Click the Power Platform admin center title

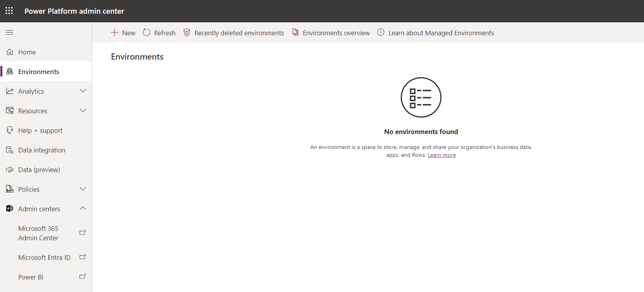tap(74, 11)
